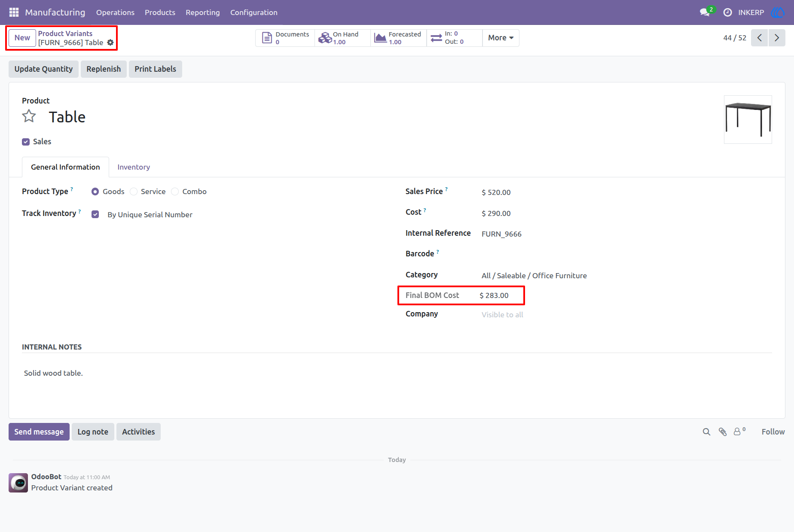
Task: Toggle the Sales checkbox
Action: coord(26,142)
